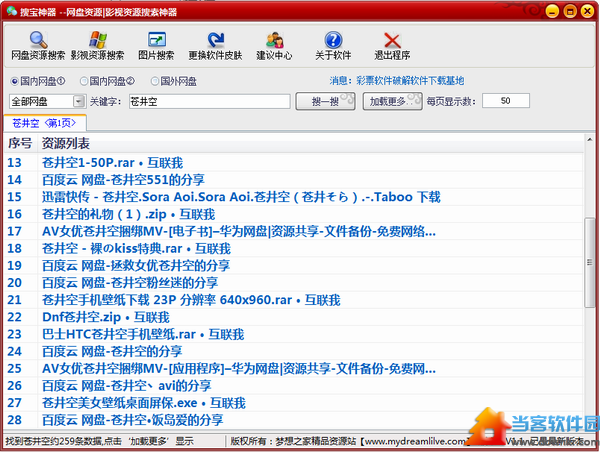Click 退出程序 red X icon
The width and height of the screenshot is (600, 452).
(x=392, y=46)
